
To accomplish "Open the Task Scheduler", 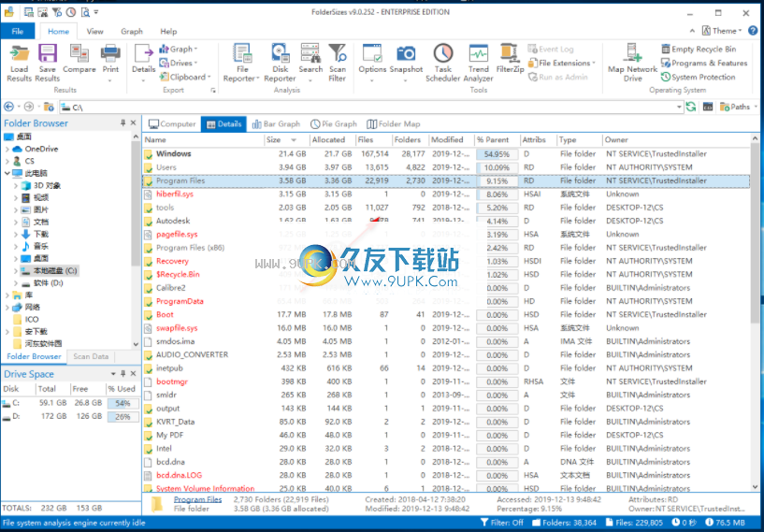I will [x=443, y=64].
